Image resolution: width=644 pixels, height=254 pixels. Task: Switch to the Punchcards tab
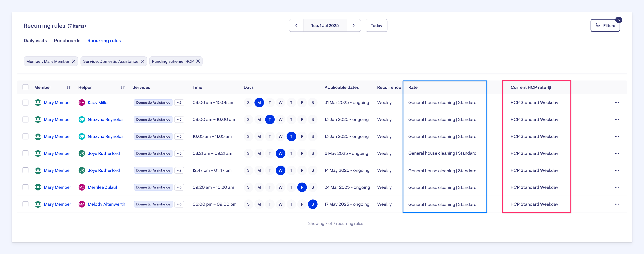(x=67, y=41)
